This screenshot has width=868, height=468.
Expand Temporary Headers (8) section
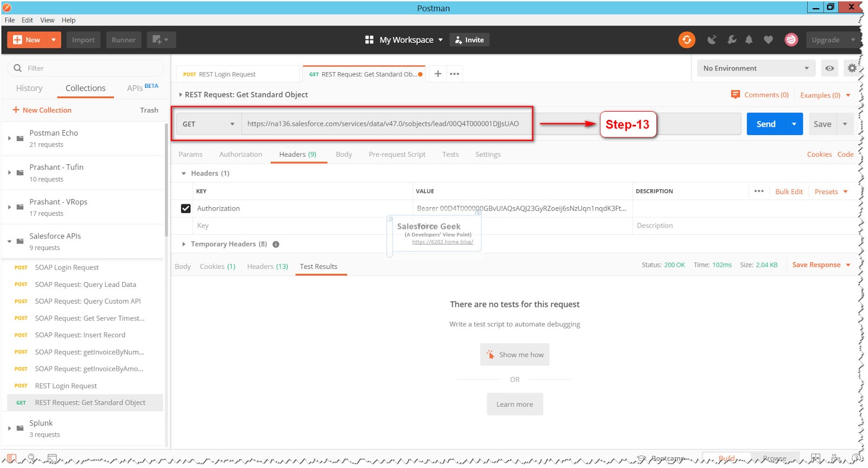(184, 244)
